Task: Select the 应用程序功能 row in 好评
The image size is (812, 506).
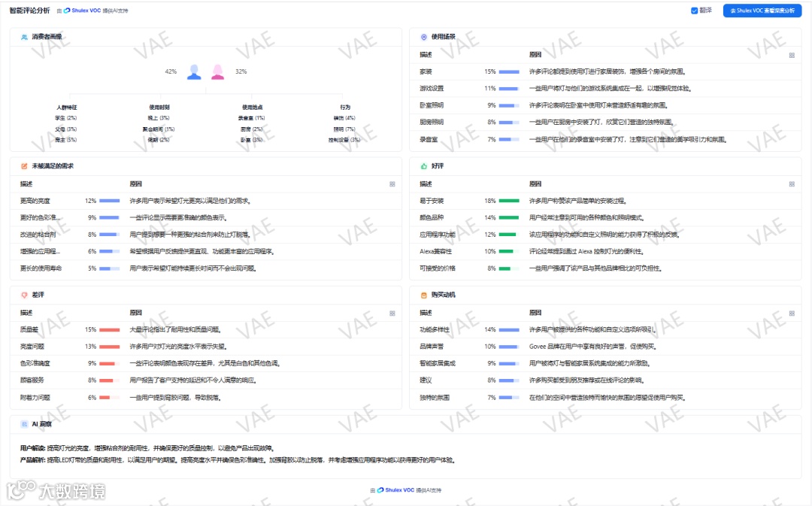Action: 605,235
